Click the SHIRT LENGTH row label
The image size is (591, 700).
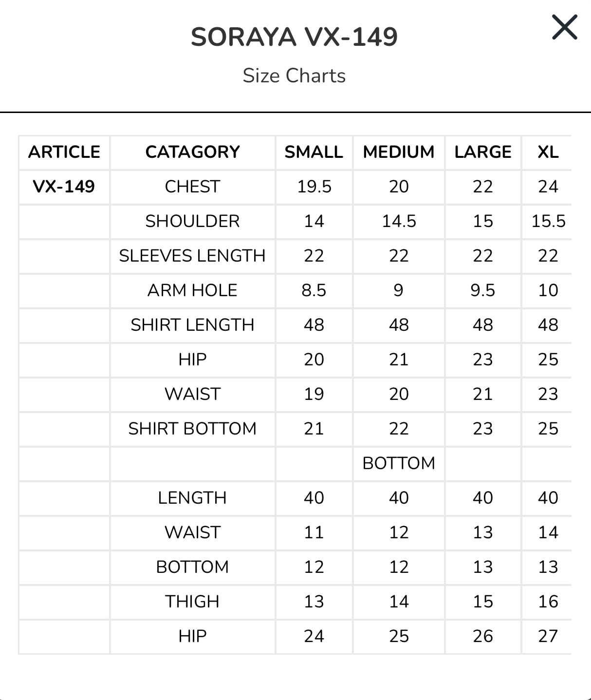[193, 325]
